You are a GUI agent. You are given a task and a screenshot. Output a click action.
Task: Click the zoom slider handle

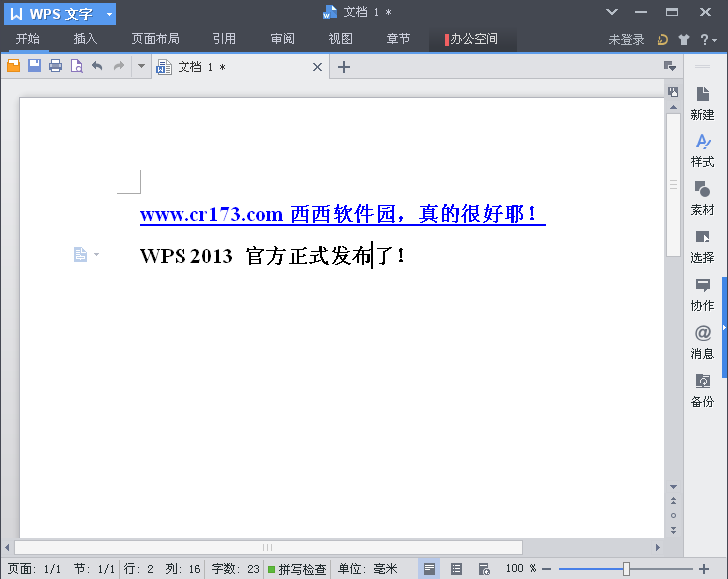pyautogui.click(x=626, y=569)
